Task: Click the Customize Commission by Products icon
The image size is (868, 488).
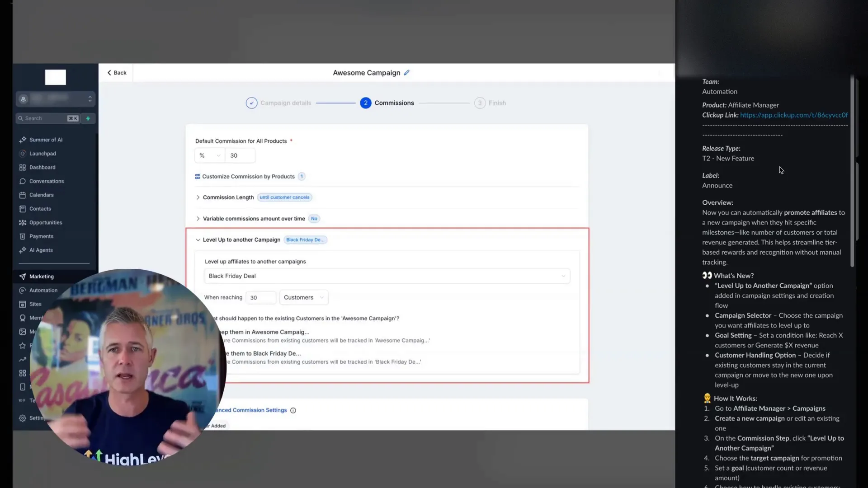Action: (x=198, y=177)
